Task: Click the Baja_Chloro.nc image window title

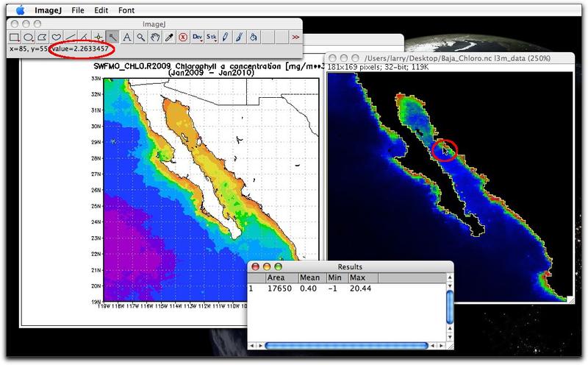Action: click(x=457, y=58)
